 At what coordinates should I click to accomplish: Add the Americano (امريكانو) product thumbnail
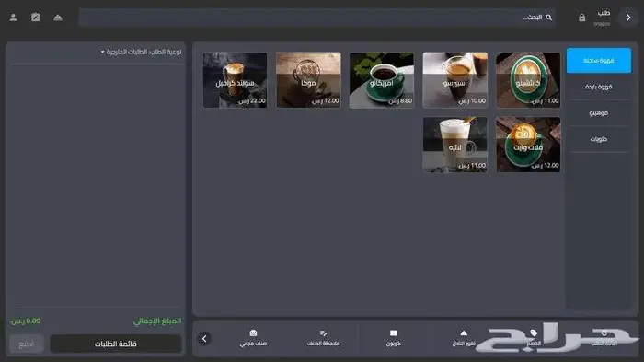click(382, 80)
